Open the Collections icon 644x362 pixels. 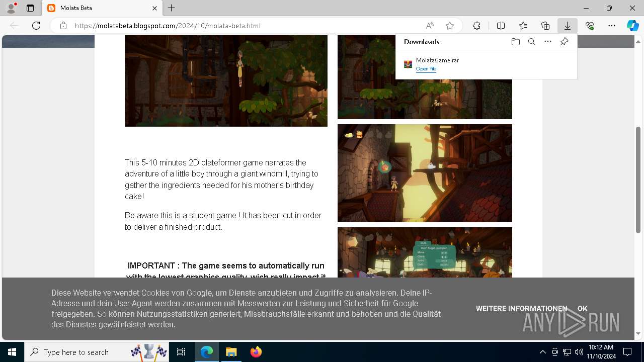coord(545,26)
